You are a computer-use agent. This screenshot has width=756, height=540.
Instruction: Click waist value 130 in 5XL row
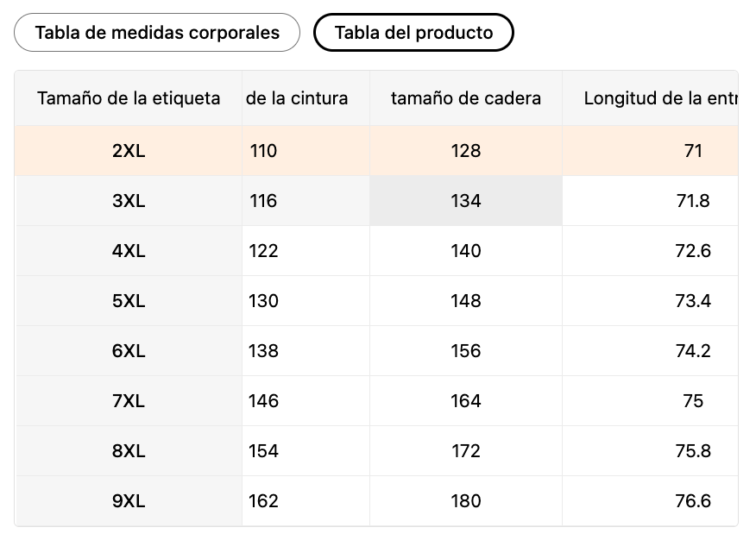264,301
